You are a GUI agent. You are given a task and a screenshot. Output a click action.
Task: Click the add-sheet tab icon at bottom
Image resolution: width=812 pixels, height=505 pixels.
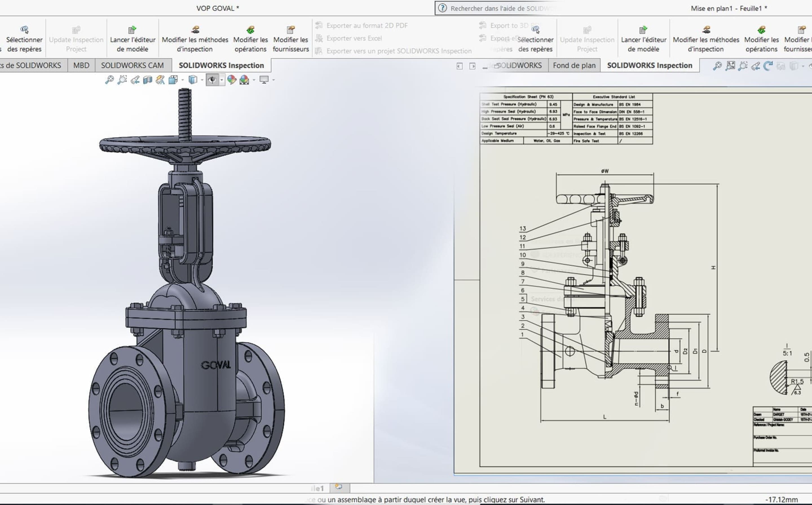point(339,487)
